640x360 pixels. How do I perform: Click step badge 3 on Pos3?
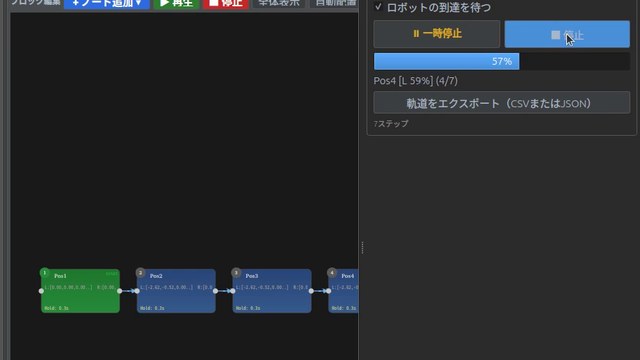click(x=236, y=273)
